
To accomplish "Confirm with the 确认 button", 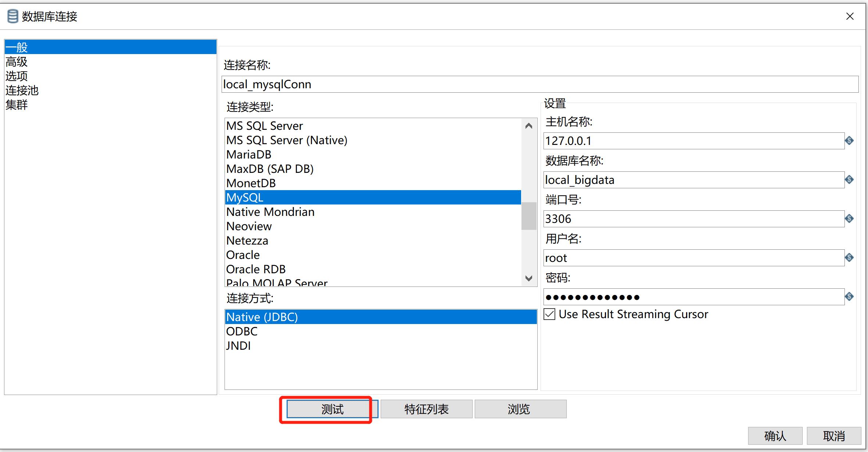I will (x=775, y=436).
